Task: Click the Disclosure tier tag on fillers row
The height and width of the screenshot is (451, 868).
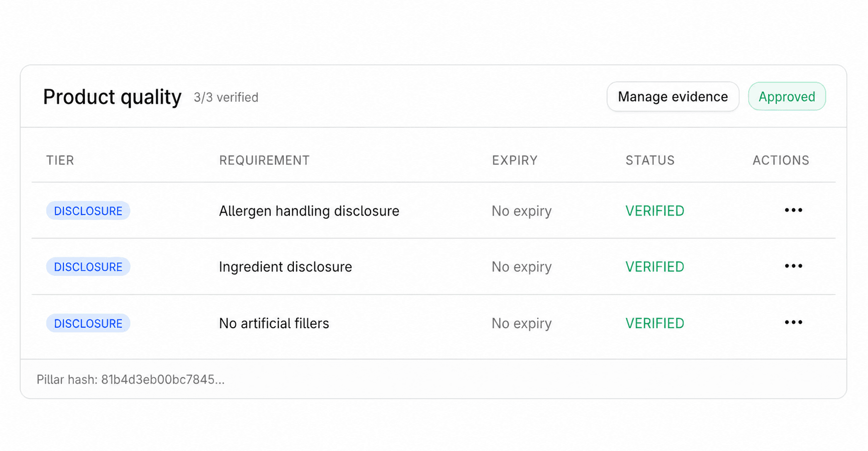Action: coord(88,323)
